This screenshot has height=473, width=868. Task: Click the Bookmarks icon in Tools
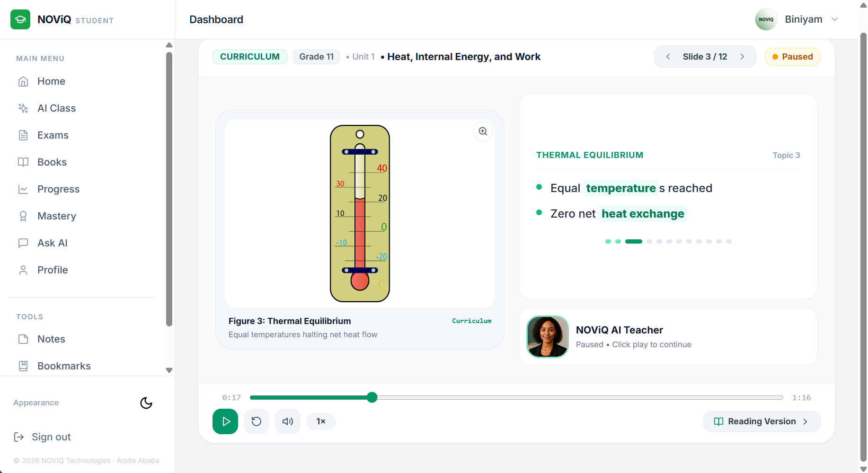[23, 366]
